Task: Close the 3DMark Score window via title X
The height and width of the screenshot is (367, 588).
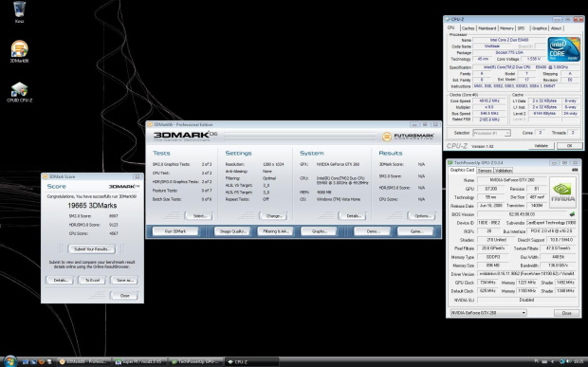Action: point(138,176)
